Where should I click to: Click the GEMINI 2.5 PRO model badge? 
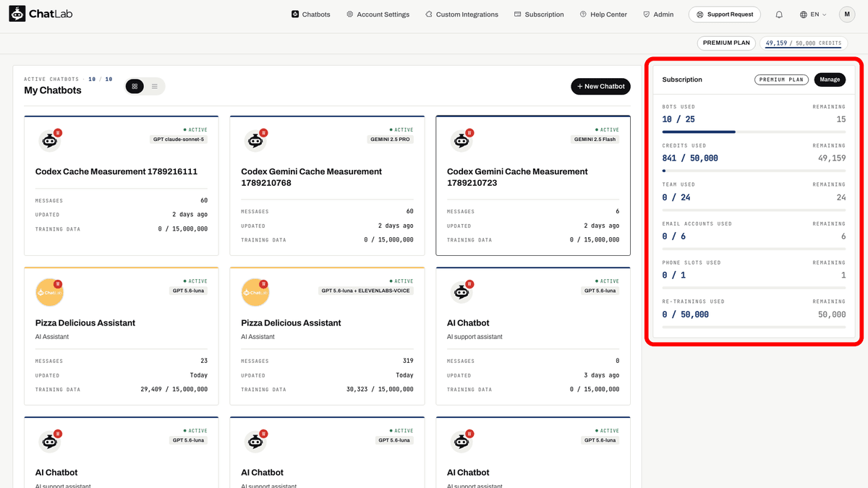pos(389,140)
